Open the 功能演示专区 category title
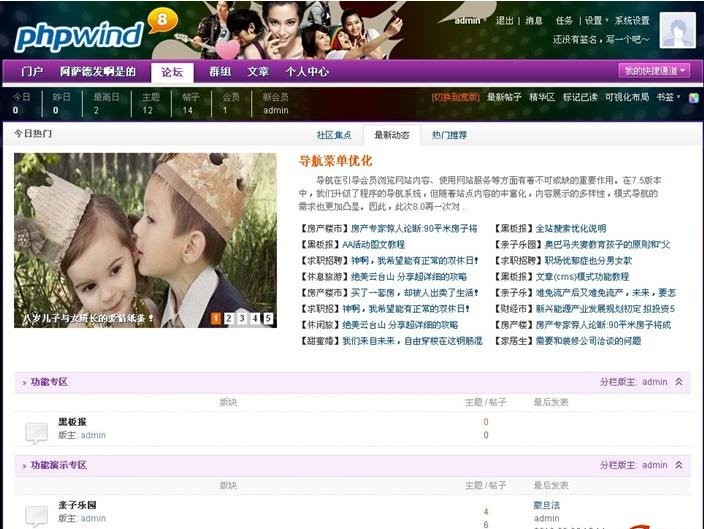Screen dimensions: 704x529 [x=59, y=465]
